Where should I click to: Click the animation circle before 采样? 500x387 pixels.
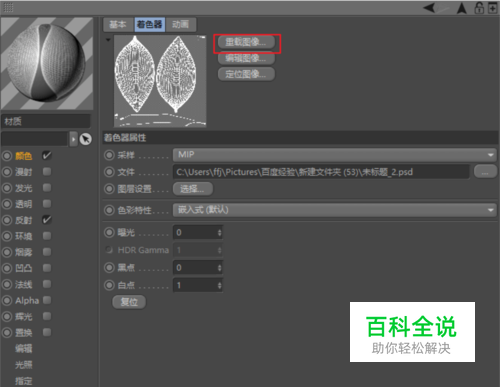tap(109, 155)
